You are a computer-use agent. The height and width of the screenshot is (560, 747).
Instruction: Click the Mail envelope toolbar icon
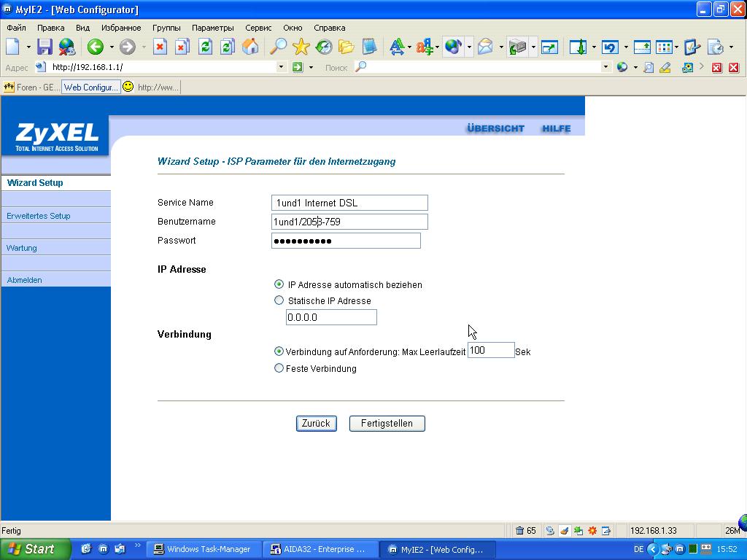[485, 47]
